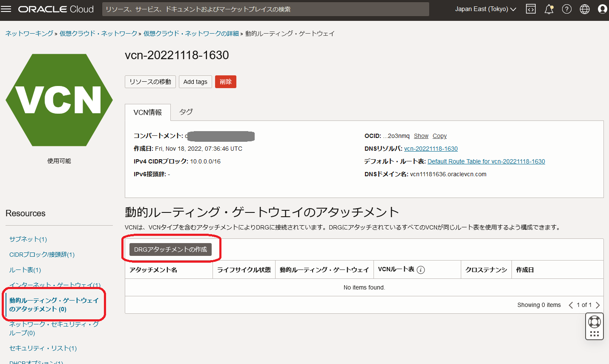Screen dimensions: 609x364
Task: Select the VCN情報 tab
Action: click(x=147, y=112)
